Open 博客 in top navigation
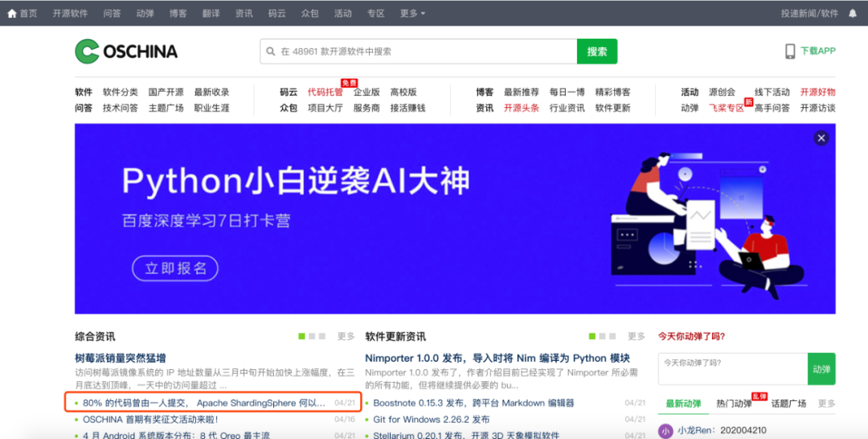868x439 pixels. (178, 14)
